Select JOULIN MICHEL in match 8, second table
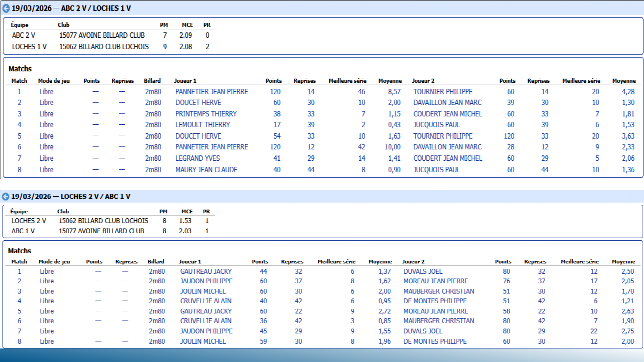The width and height of the screenshot is (644, 362). coord(203,341)
